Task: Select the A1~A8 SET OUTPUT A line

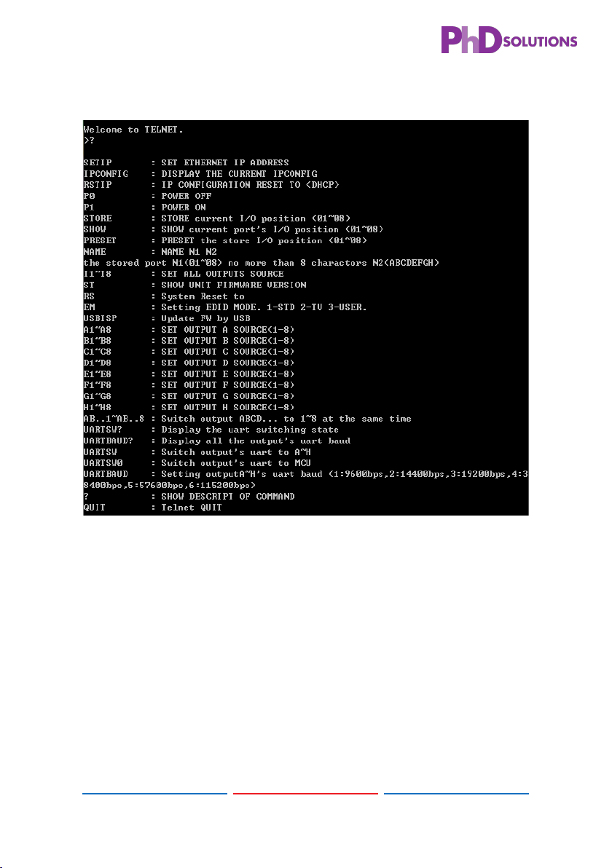Action: (x=189, y=329)
